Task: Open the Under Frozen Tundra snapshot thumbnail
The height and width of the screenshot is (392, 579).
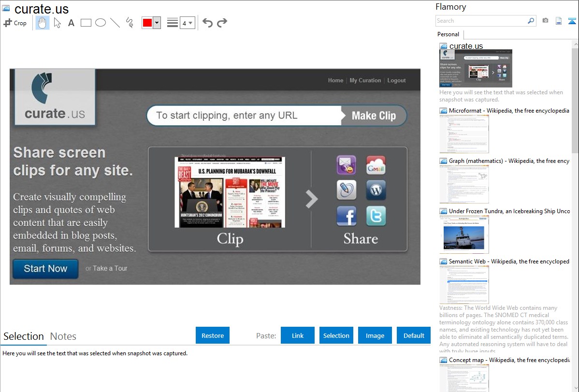Action: pyautogui.click(x=464, y=234)
